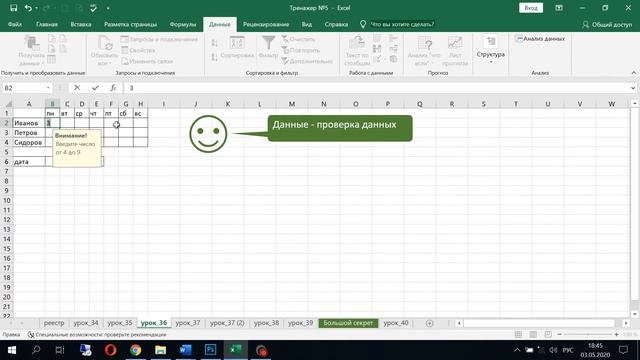The height and width of the screenshot is (360, 640).
Task: Switch to the Главная tab
Action: (x=47, y=24)
